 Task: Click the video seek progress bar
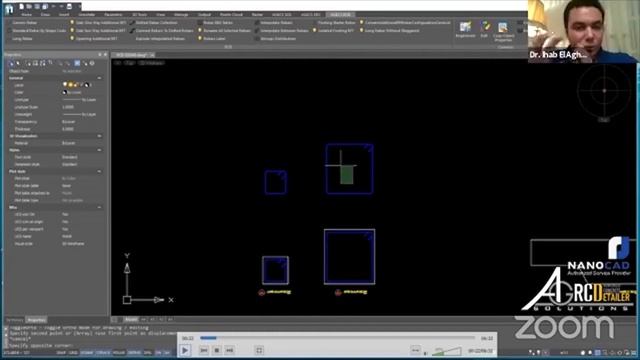click(337, 338)
